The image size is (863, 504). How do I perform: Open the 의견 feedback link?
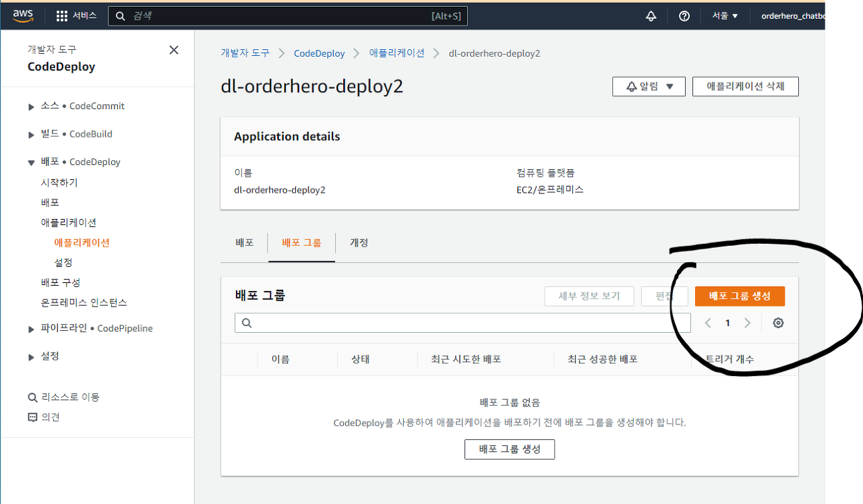pos(44,417)
